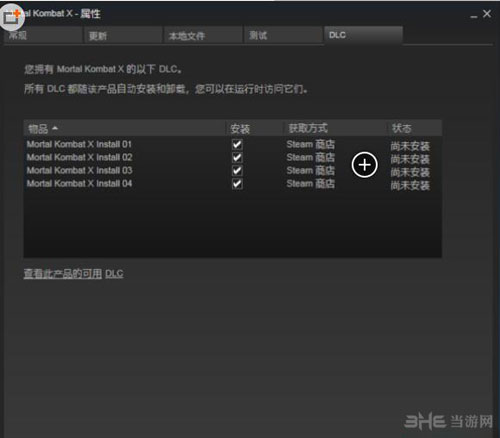Minimize the properties window
Screen dimensions: 500x438
pyautogui.click(x=474, y=15)
